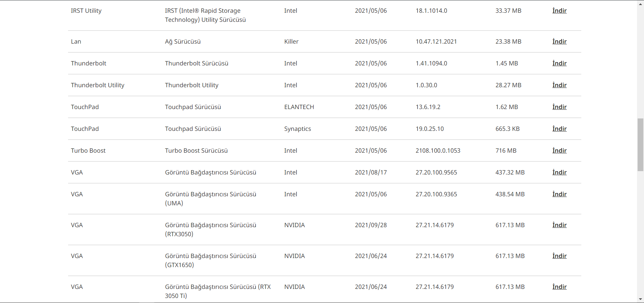Click İndir for the Killer Lan driver
The width and height of the screenshot is (644, 303).
coord(559,42)
